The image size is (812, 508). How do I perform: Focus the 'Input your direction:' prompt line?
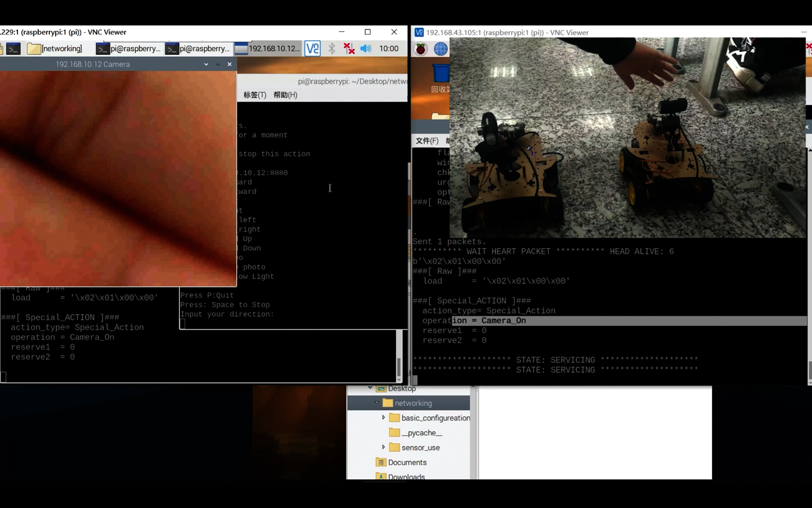click(227, 314)
